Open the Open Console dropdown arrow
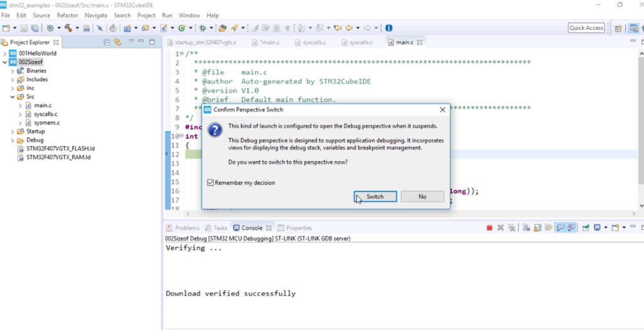This screenshot has height=330, width=644. coord(623,227)
